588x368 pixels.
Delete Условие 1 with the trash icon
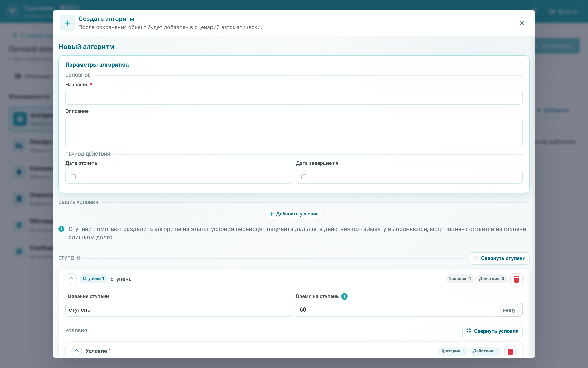510,351
